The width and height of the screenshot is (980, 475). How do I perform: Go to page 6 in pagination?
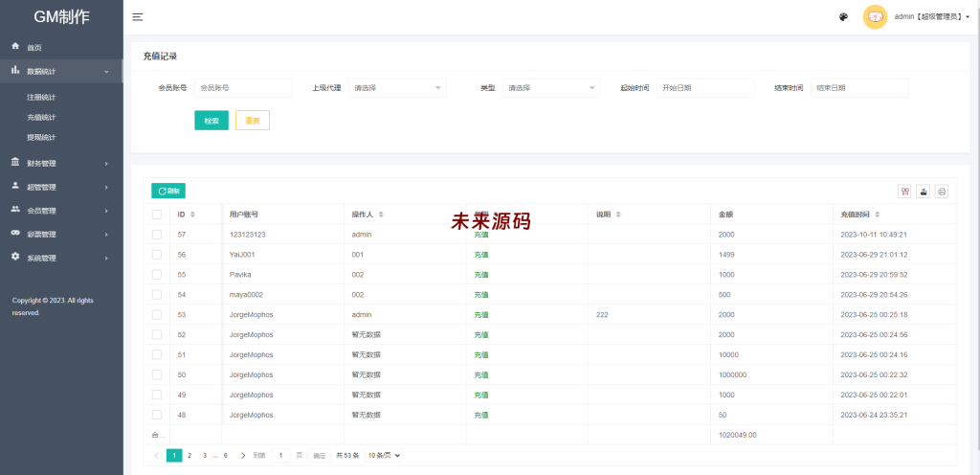[x=226, y=456]
